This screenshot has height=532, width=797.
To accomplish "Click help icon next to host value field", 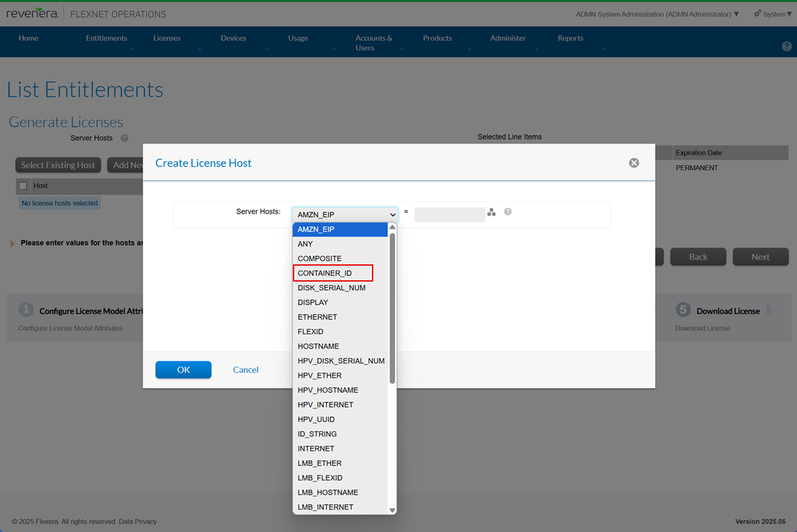I will (x=507, y=212).
